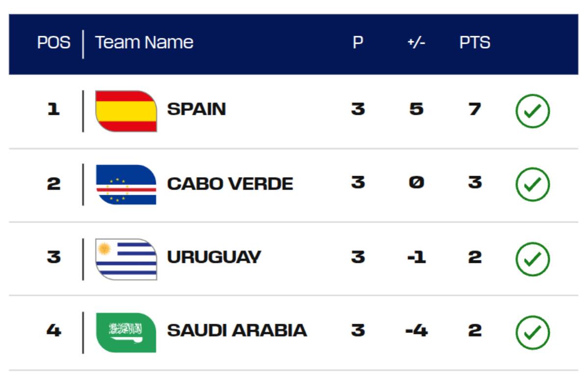The height and width of the screenshot is (384, 588).
Task: Select the URUGUAY team name
Action: 214,257
